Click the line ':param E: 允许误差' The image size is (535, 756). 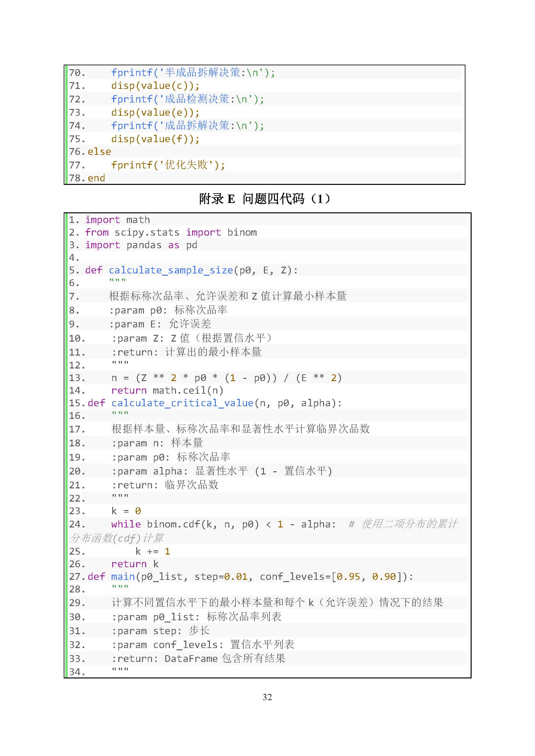(x=160, y=324)
